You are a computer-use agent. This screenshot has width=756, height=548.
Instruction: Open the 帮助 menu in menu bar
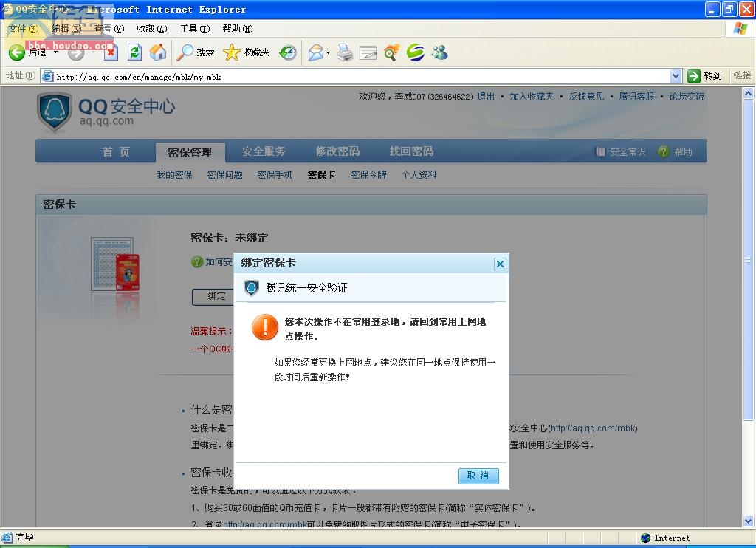(x=238, y=29)
